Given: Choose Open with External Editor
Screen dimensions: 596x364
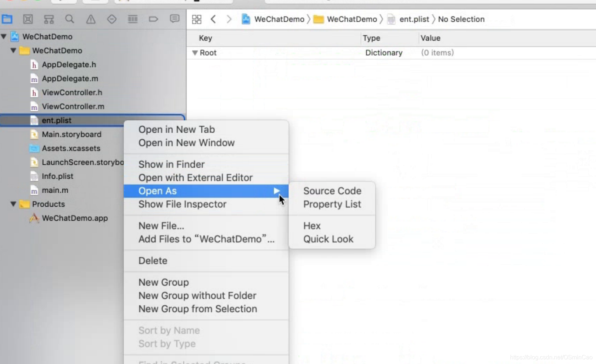Looking at the screenshot, I should (206, 178).
